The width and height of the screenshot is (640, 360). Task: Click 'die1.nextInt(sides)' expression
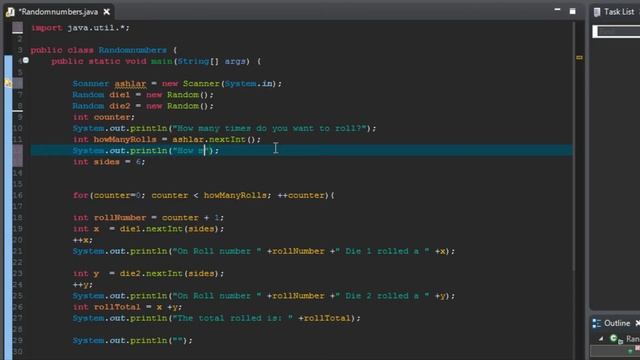tap(169, 229)
